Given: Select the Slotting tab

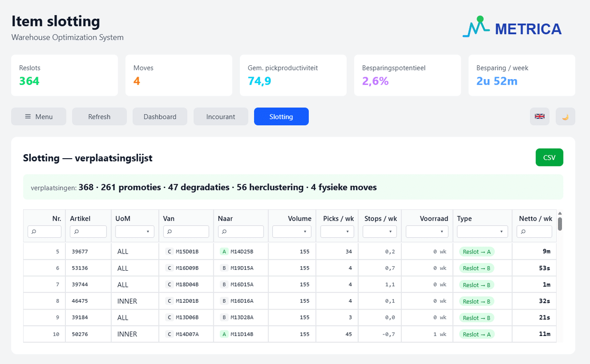Looking at the screenshot, I should point(281,116).
